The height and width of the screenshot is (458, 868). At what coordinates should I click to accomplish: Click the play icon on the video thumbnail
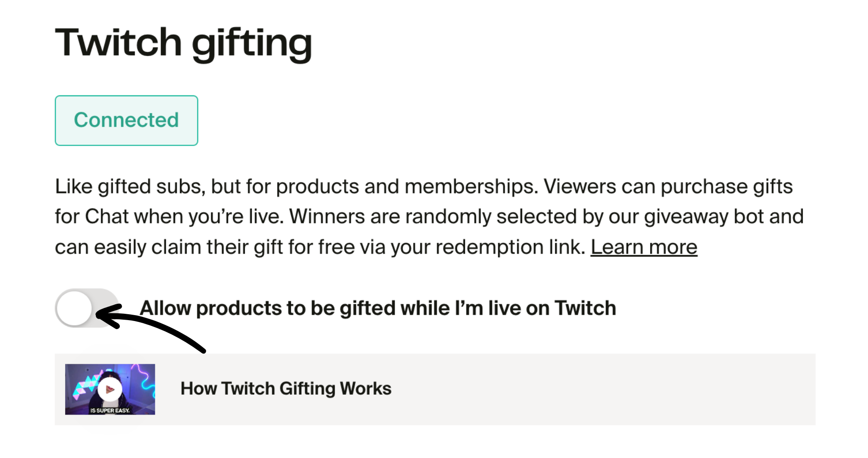(x=110, y=390)
